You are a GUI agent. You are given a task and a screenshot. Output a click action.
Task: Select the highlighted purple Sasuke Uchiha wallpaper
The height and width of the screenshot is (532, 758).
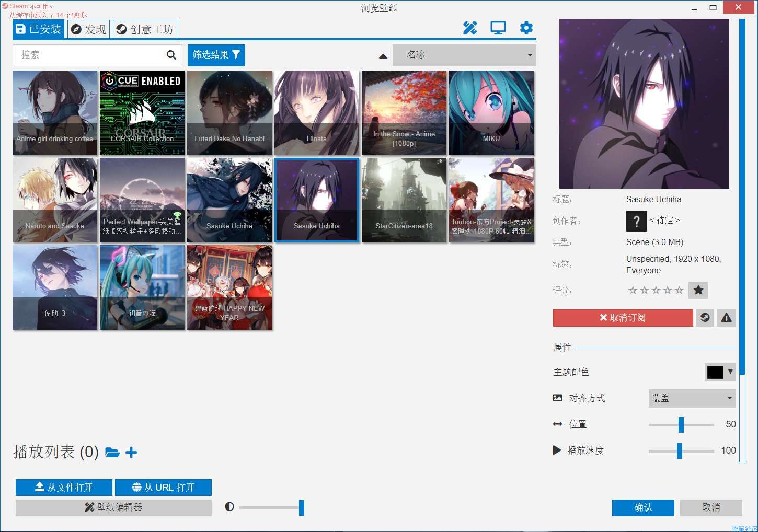point(317,200)
